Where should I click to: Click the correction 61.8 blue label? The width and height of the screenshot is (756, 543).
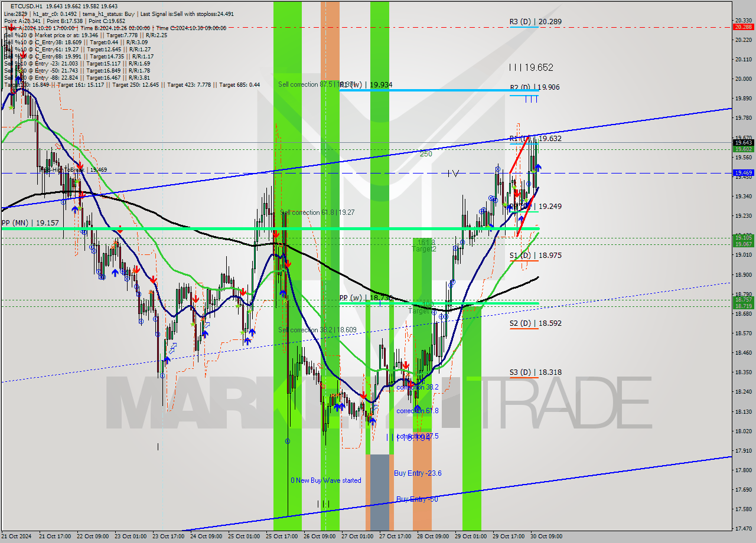click(x=418, y=411)
